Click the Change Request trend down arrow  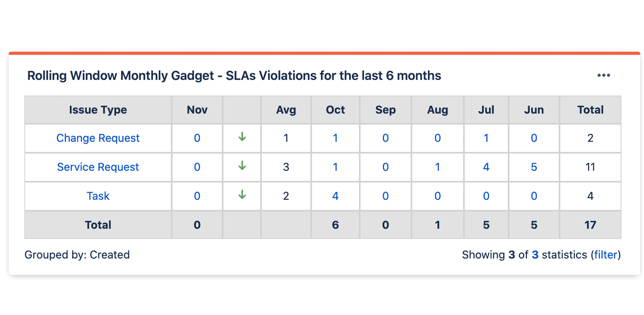pos(242,137)
